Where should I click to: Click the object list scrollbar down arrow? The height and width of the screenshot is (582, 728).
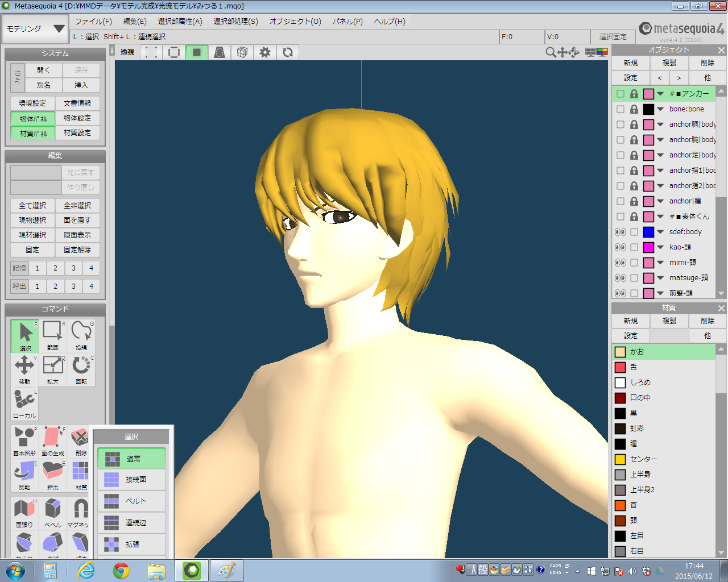point(721,293)
